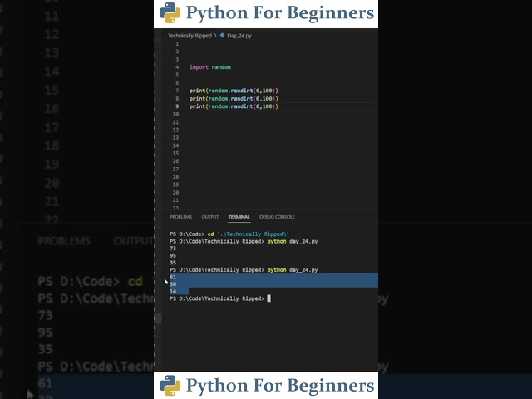Click the highlighted terminal output 61
Screen dimensions: 532x399
pos(173,277)
